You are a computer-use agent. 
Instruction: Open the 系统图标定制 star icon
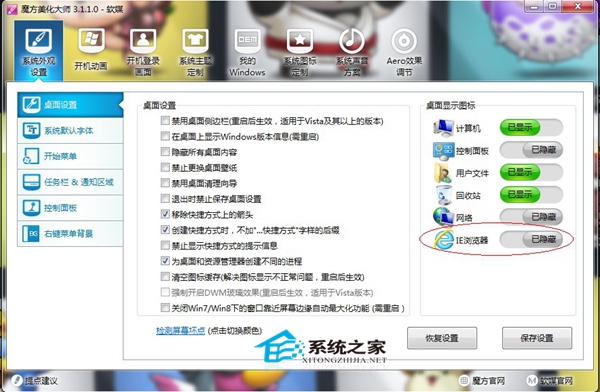coord(300,52)
